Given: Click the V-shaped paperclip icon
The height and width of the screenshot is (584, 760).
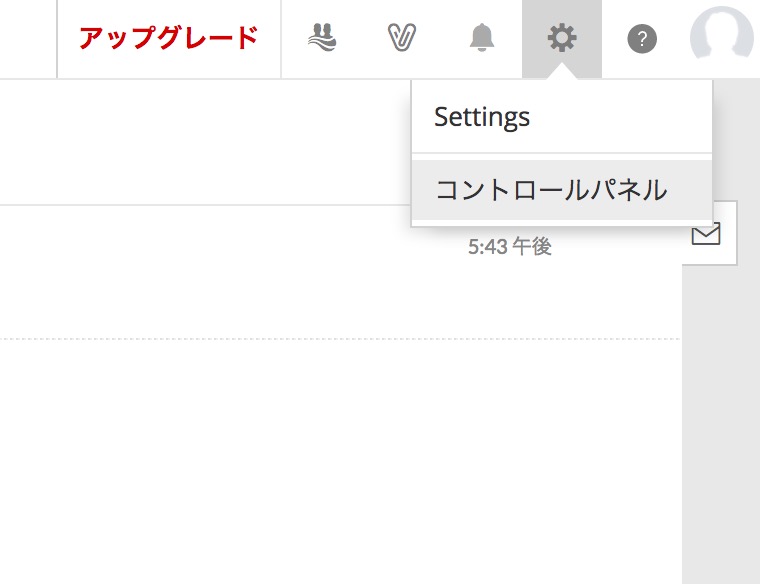Looking at the screenshot, I should (x=402, y=37).
